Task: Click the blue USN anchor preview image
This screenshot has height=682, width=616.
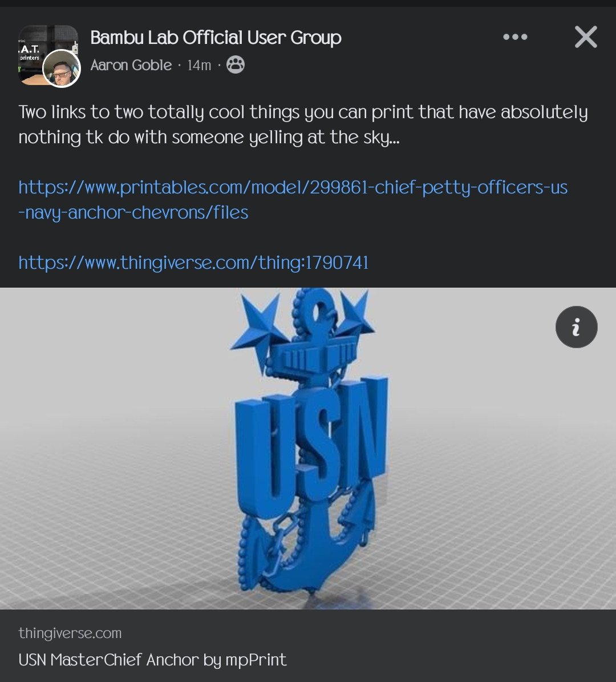Action: click(x=308, y=449)
